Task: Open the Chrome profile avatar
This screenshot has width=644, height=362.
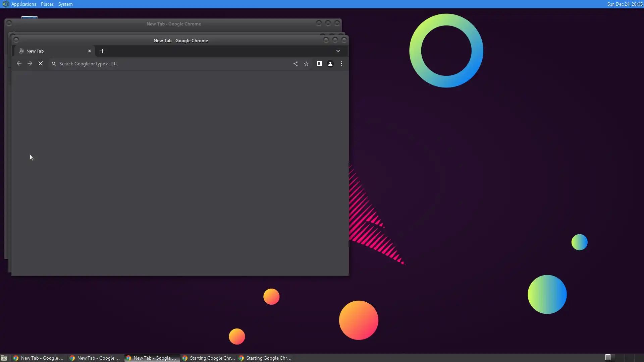Action: 330,64
